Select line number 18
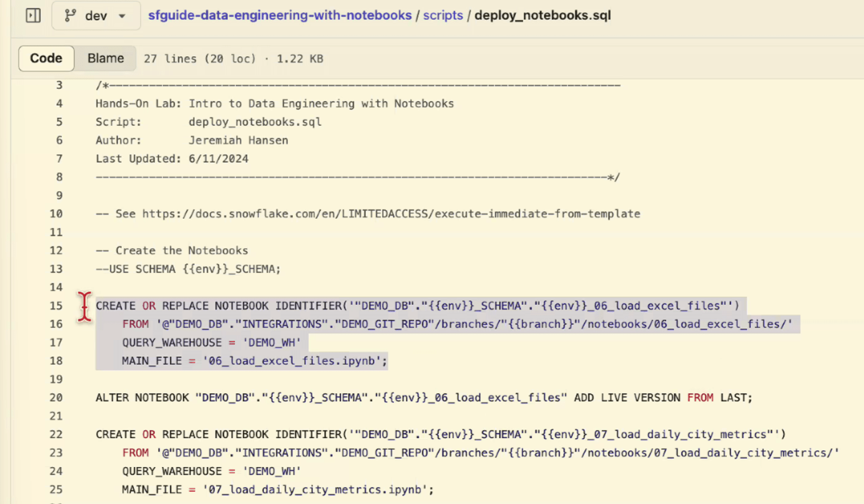Screen dimensions: 864x504 point(56,361)
